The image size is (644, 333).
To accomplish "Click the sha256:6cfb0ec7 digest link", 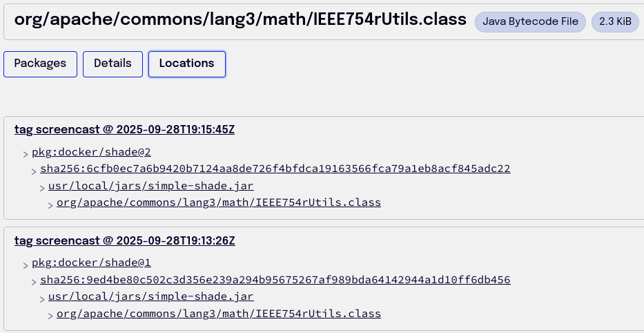I will (275, 169).
